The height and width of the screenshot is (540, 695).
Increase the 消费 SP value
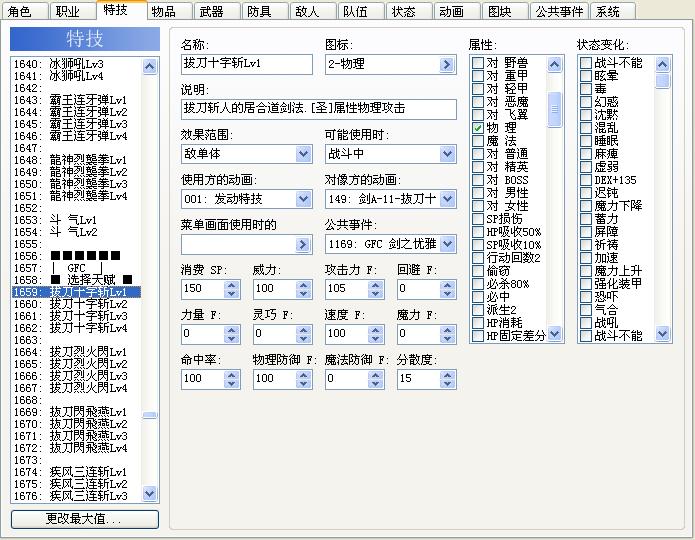point(231,285)
